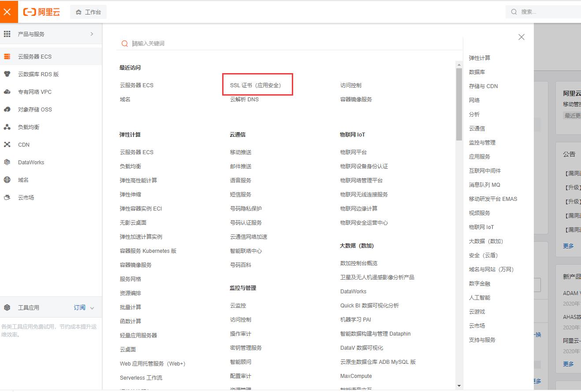Click the product list scrollbar thumb
The image size is (581, 392).
(459, 104)
